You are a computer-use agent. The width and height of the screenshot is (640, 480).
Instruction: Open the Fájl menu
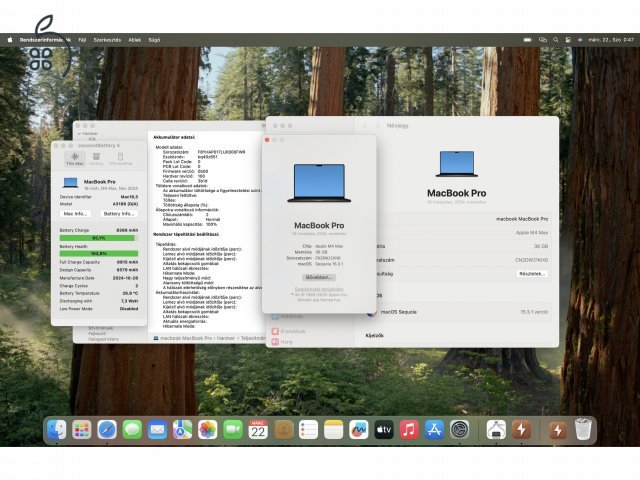point(82,40)
